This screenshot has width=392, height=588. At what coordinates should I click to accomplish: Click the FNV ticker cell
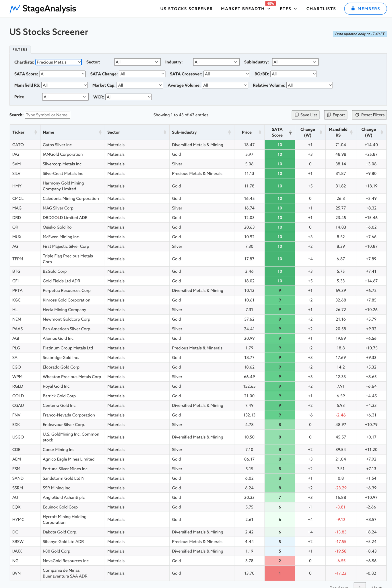(x=25, y=415)
